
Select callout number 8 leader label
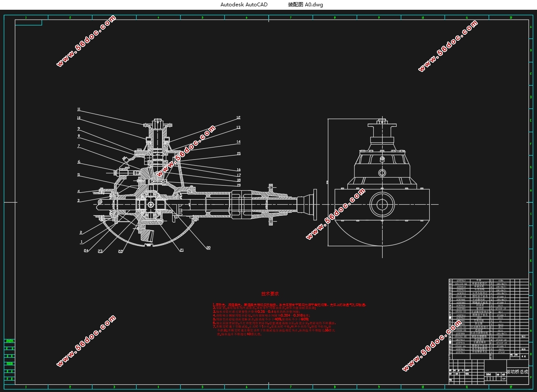point(79,136)
